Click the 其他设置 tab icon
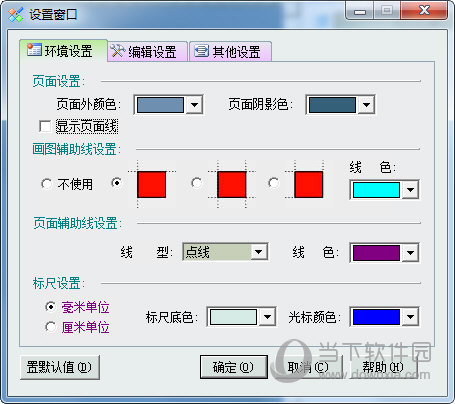 coord(201,51)
